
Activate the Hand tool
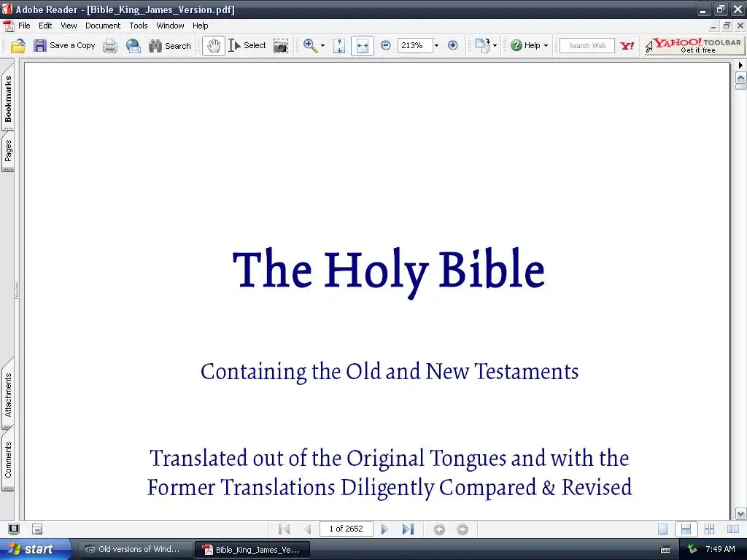(214, 46)
